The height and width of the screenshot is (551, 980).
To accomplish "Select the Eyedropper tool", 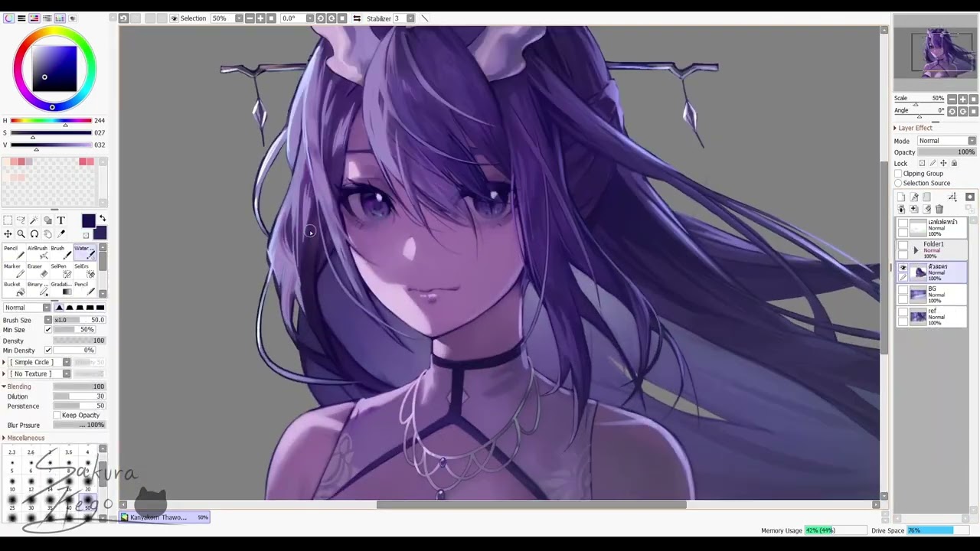I will coord(60,234).
